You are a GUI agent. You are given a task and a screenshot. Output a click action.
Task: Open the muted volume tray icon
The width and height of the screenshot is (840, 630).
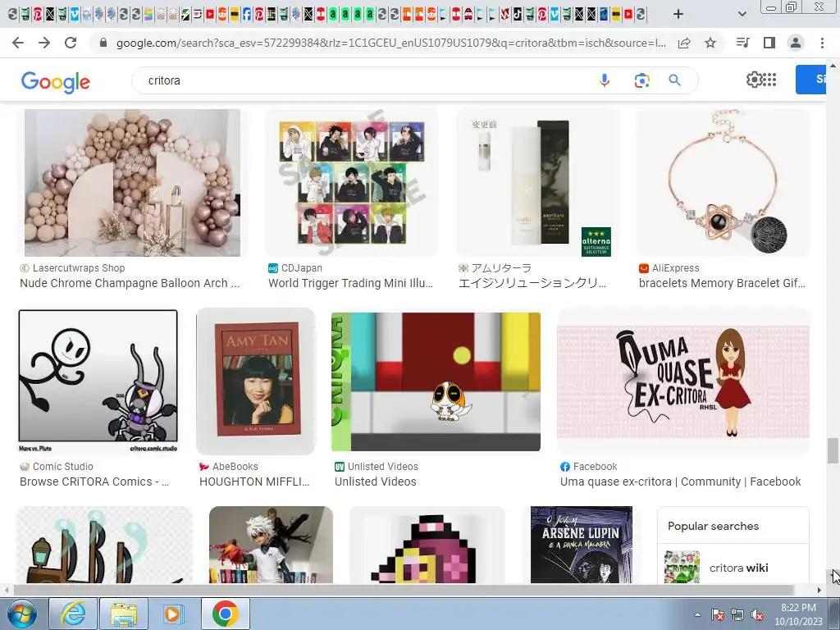(757, 614)
